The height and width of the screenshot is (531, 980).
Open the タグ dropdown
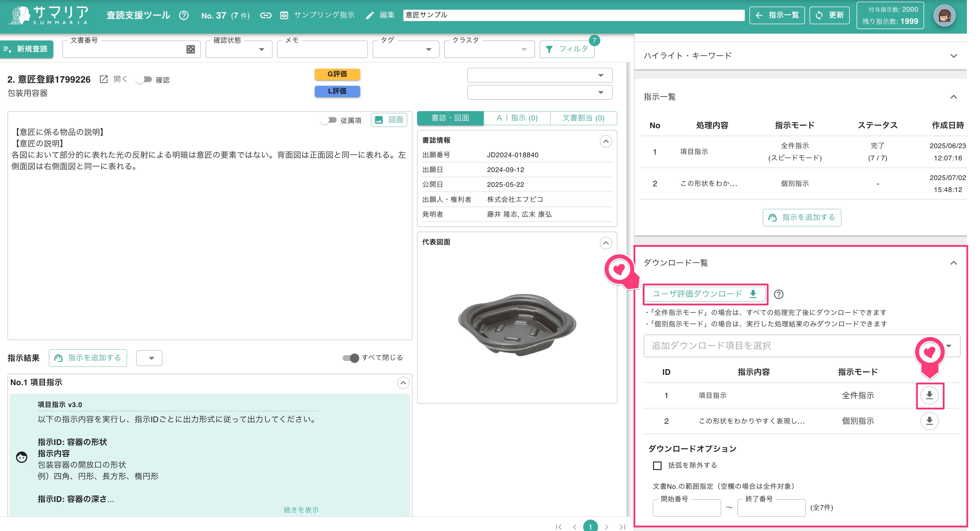[x=406, y=49]
